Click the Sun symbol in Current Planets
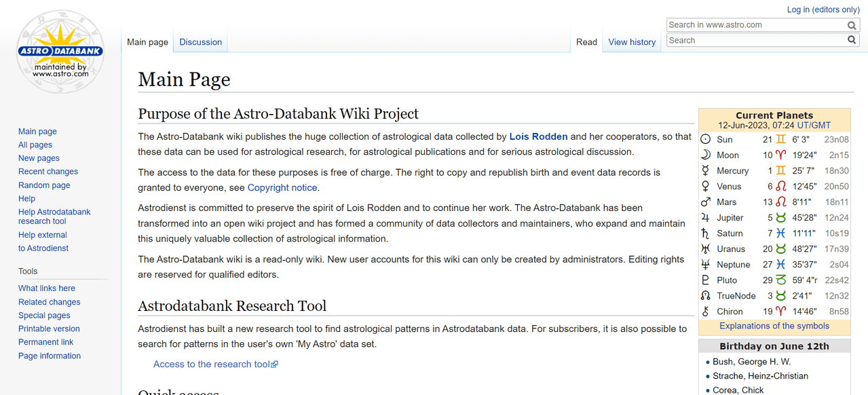The image size is (868, 395). click(x=706, y=139)
